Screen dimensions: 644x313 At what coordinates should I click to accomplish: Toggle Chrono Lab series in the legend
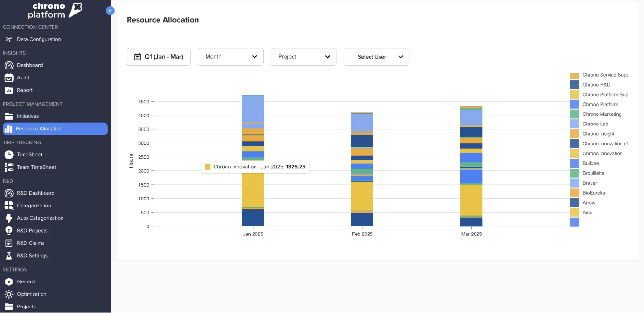click(595, 124)
